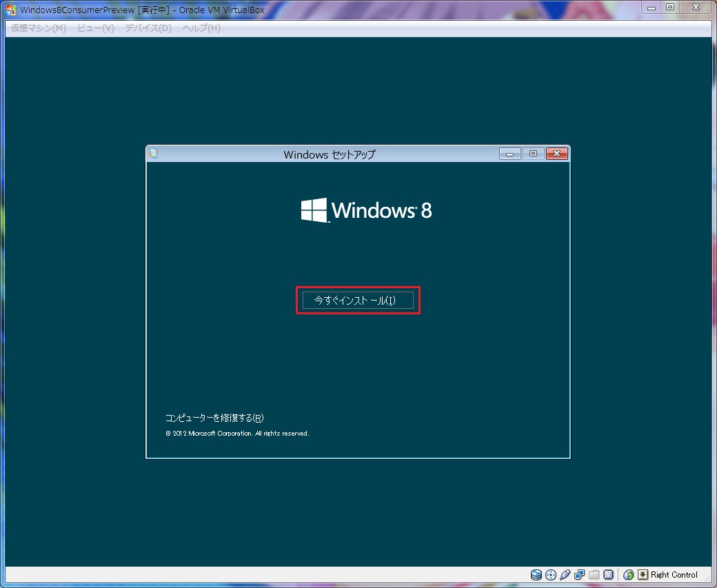Open the 仮想マシン(M) menu

(39, 28)
